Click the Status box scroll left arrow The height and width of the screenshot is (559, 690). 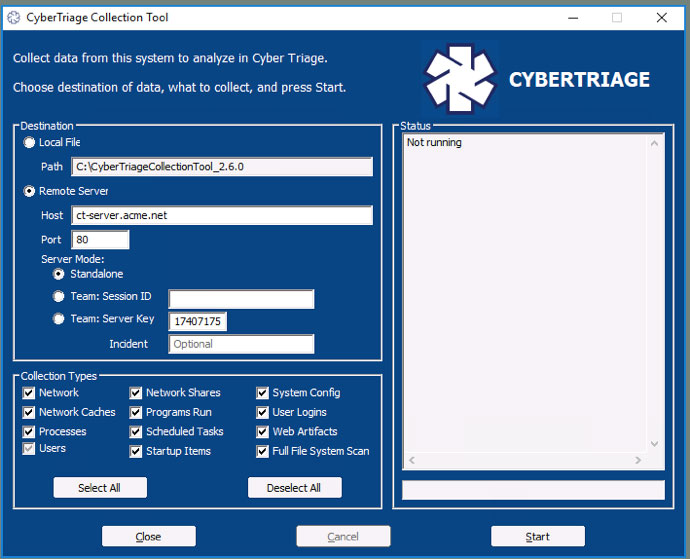click(x=412, y=460)
